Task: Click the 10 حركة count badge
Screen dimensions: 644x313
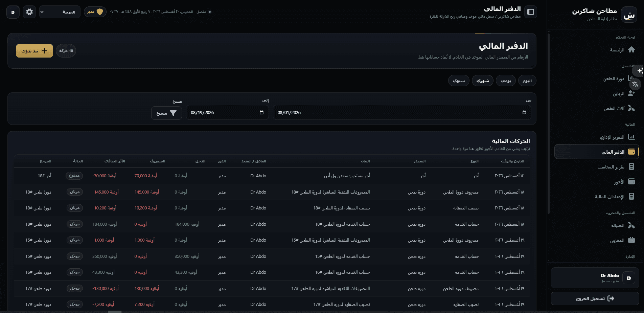Action: click(x=66, y=51)
